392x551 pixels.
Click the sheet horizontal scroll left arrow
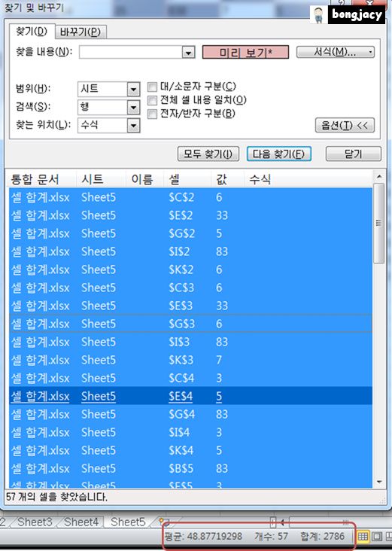282,522
